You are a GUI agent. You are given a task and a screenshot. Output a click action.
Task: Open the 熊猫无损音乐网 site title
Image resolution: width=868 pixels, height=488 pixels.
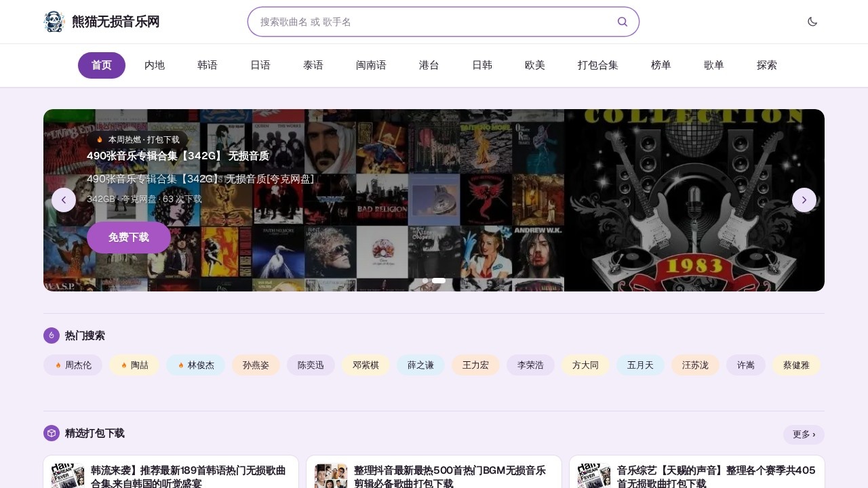tap(116, 22)
